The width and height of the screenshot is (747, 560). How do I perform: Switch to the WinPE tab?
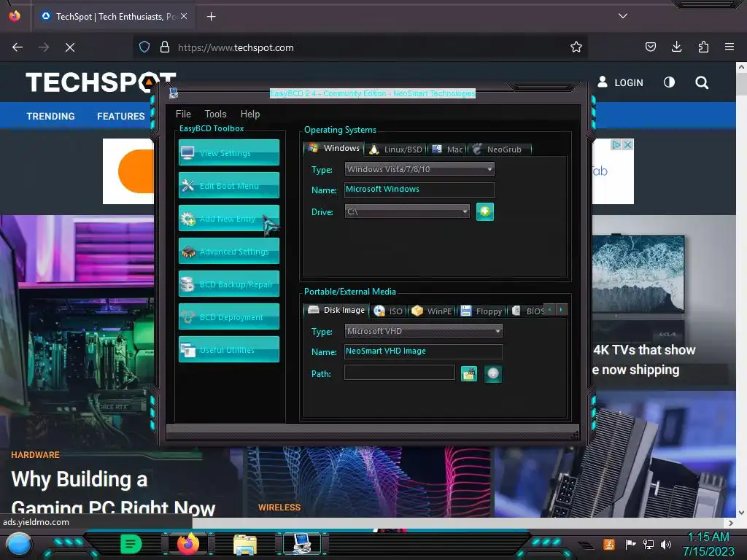pos(432,311)
